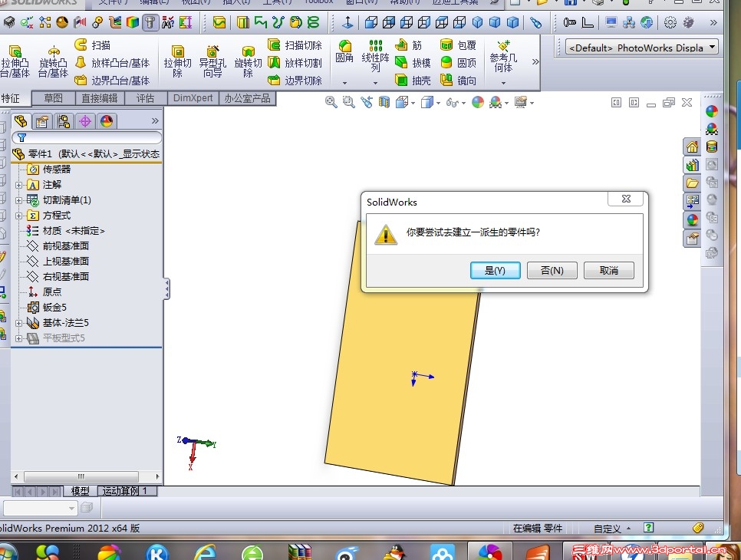741x560 pixels.
Task: Click the Extruded Cut (拉伸切除) tool
Action: coord(178,61)
